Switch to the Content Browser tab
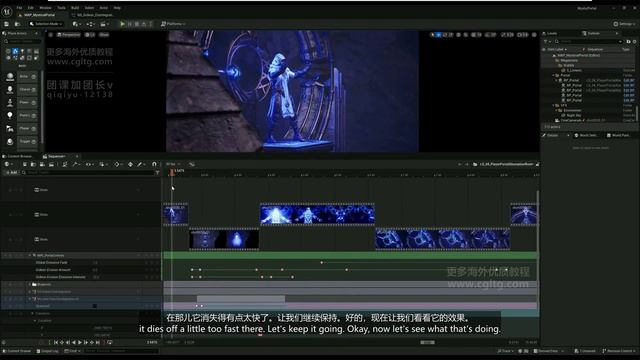Screen dimensions: 640x360 point(18,156)
